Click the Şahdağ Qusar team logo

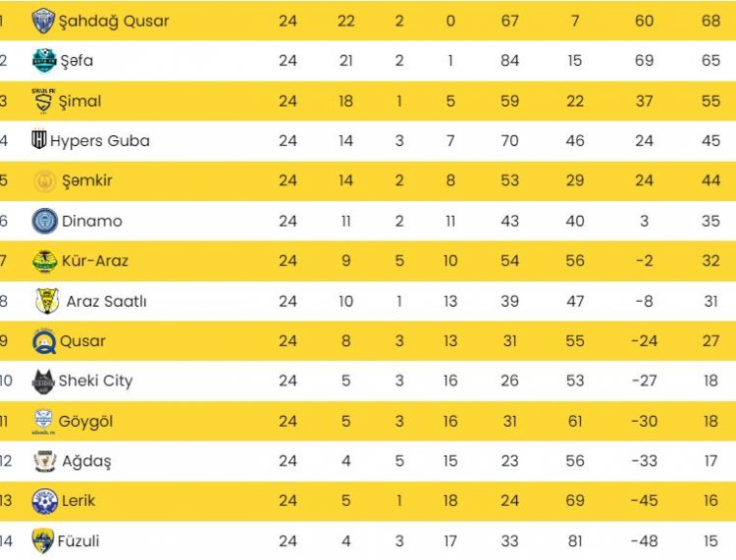click(x=43, y=21)
